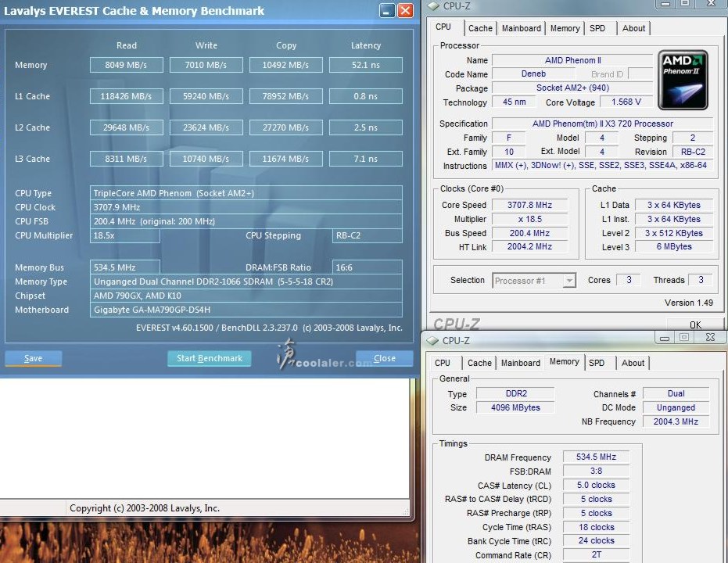
Task: Click the OK button in the CPU-Z processor window
Action: pyautogui.click(x=695, y=325)
